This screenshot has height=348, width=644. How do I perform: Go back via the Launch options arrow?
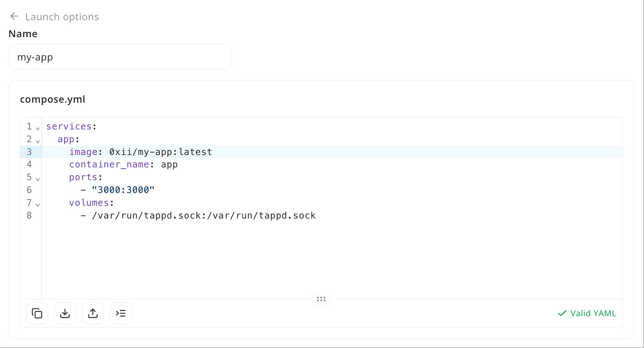coord(14,16)
